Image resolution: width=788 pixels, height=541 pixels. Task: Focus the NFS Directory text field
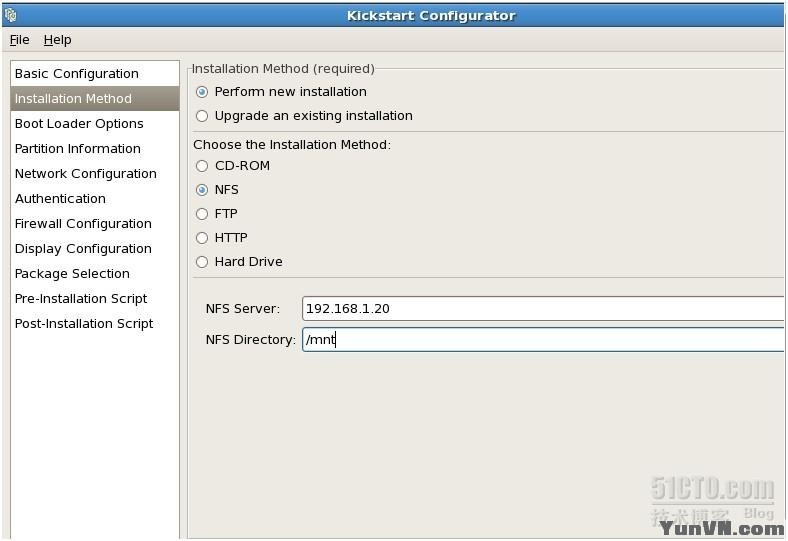click(542, 340)
